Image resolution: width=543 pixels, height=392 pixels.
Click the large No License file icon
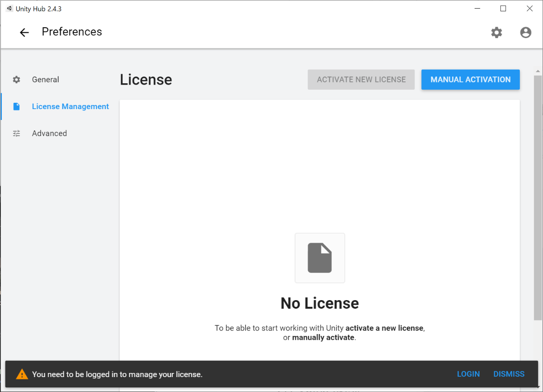(320, 258)
